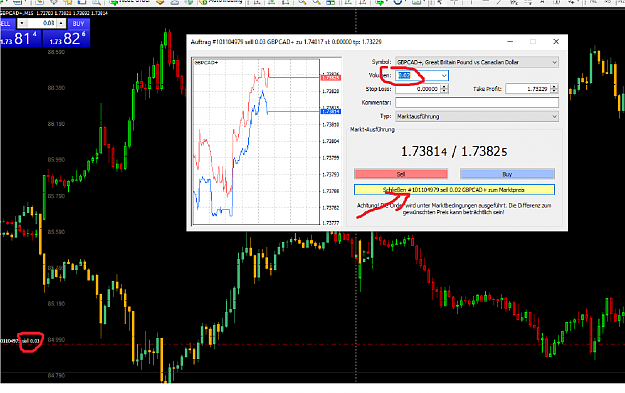Open the Typ dropdown showing Marktausführung

click(x=477, y=116)
